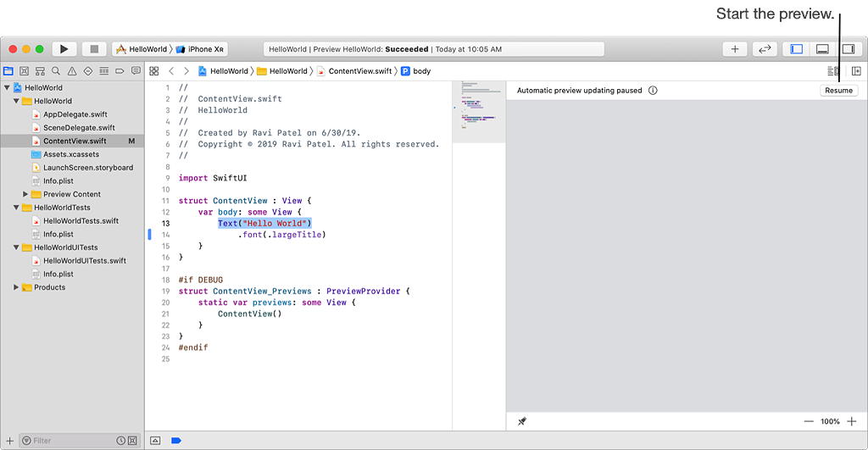Click the import SwiftUI line
The image size is (868, 450).
tap(213, 178)
